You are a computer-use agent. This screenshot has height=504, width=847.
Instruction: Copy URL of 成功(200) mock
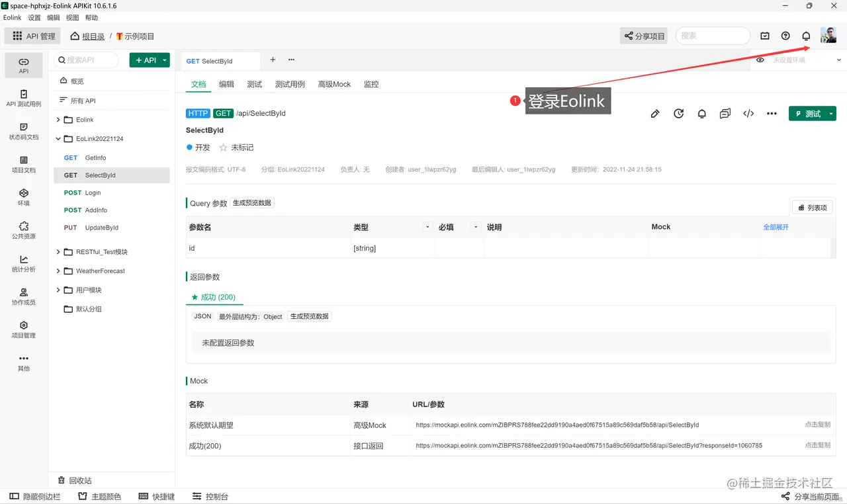click(x=817, y=445)
